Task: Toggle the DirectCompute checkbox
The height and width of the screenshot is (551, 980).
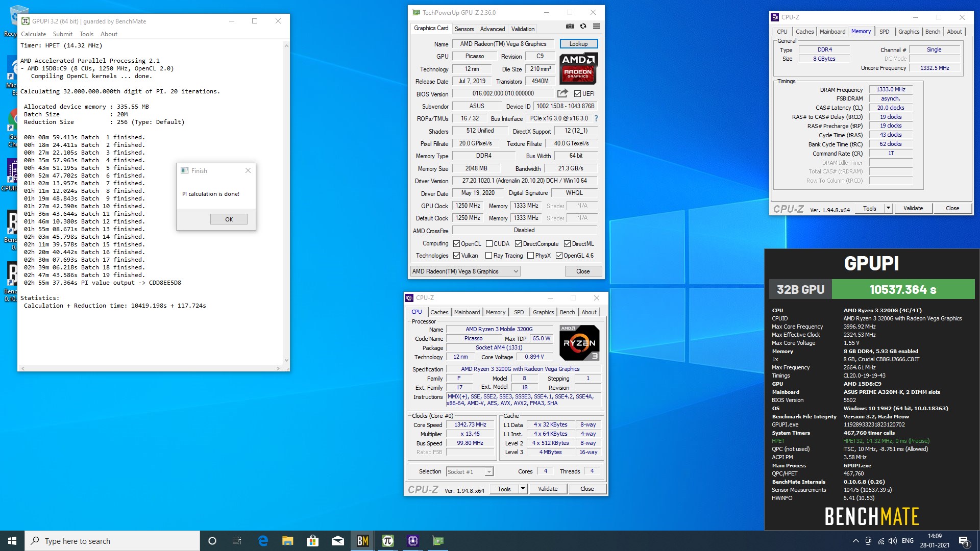Action: tap(518, 244)
